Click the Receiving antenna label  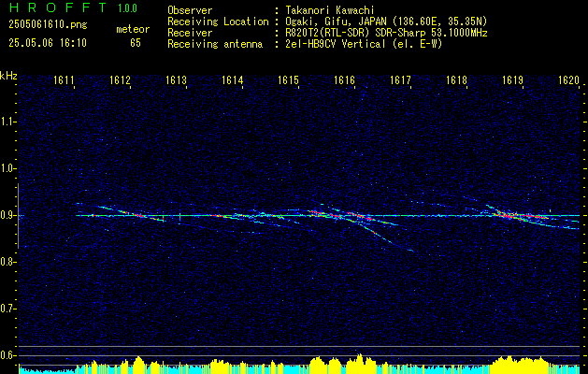click(215, 44)
